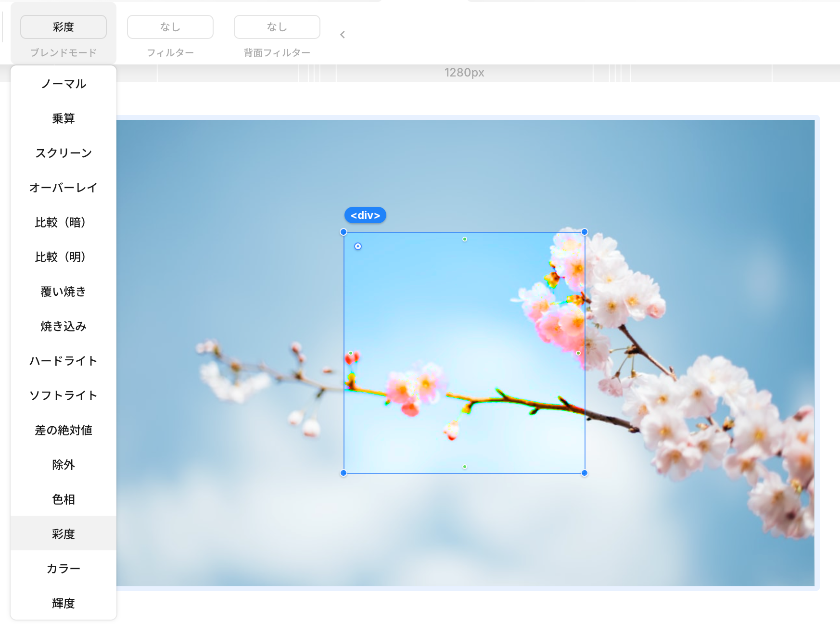The width and height of the screenshot is (840, 635).
Task: Expand the 背面フィルター dropdown
Action: point(277,27)
